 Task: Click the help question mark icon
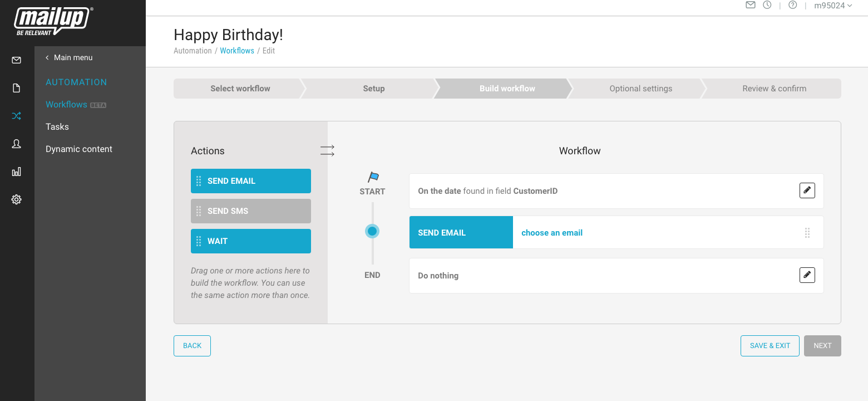(x=793, y=5)
